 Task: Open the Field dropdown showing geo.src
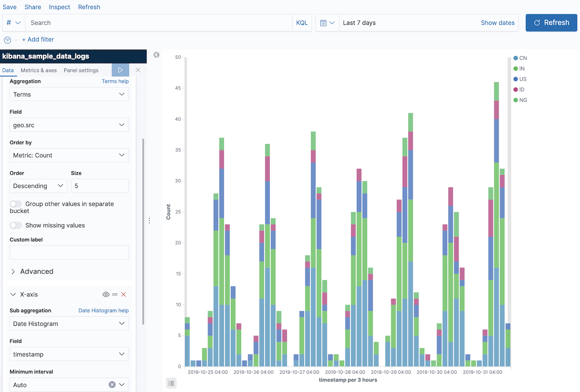[x=69, y=125]
